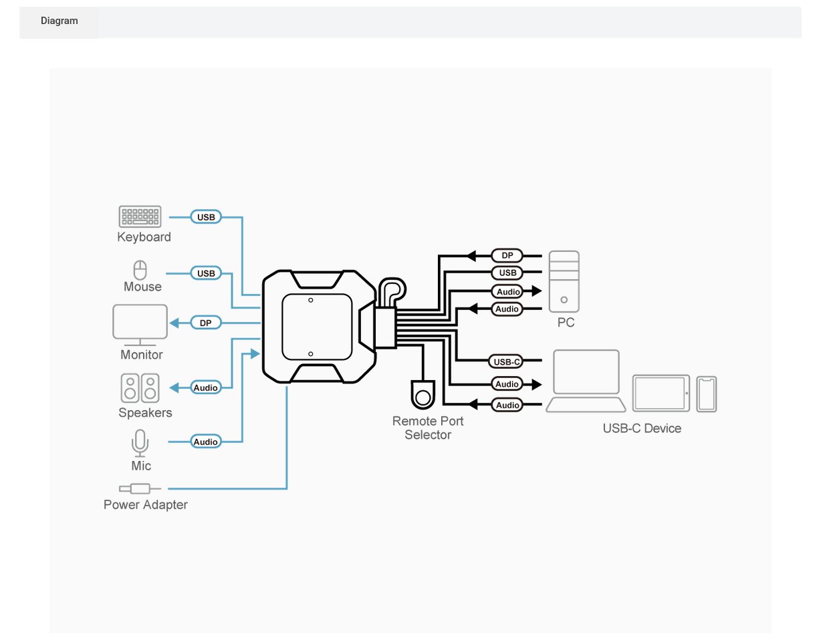
Task: Click the speakers icon
Action: [140, 388]
